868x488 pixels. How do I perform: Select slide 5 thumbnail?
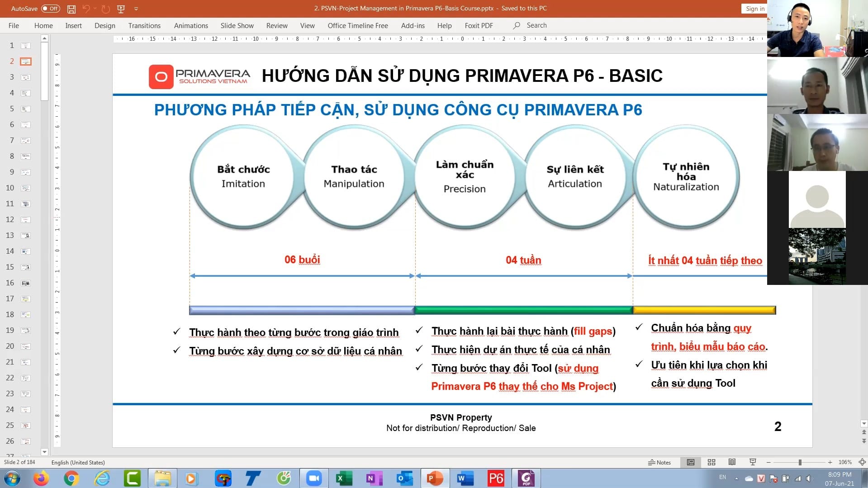click(26, 109)
